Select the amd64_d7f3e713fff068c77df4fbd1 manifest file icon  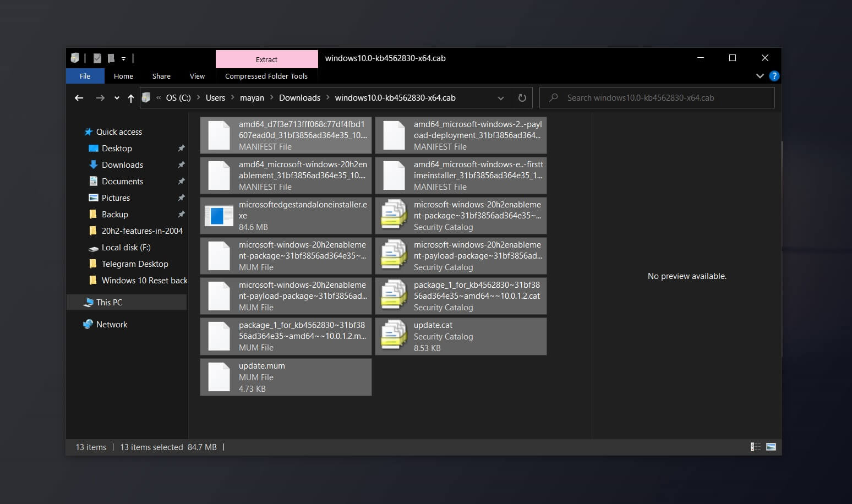(219, 135)
